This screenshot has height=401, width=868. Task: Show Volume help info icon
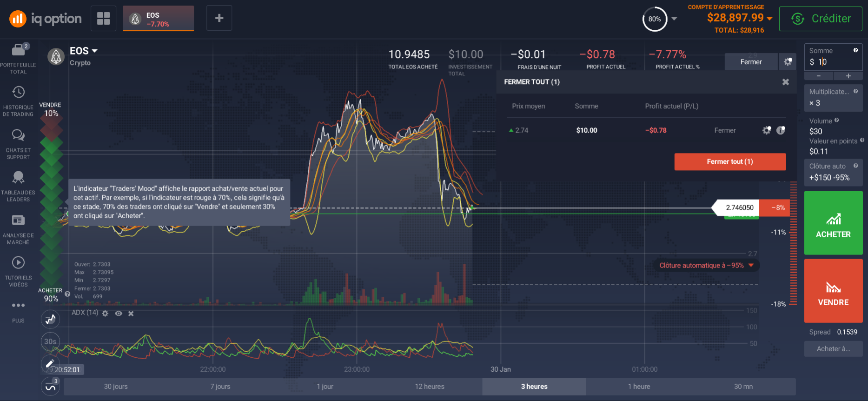click(836, 120)
